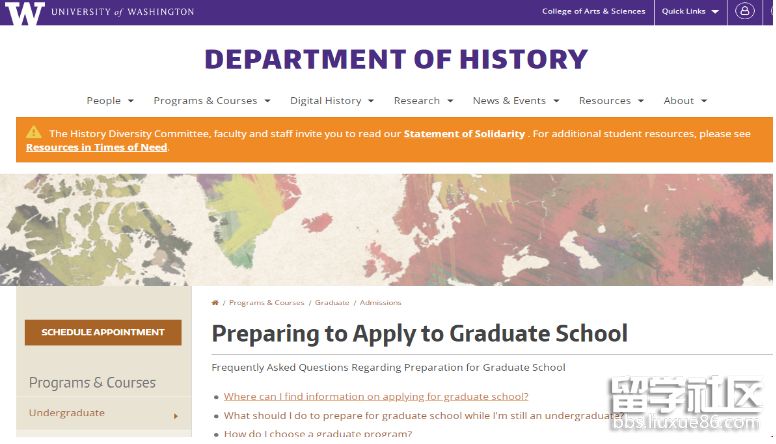The width and height of the screenshot is (776, 444).
Task: Go to Programs & Courses breadcrumb
Action: pos(267,302)
